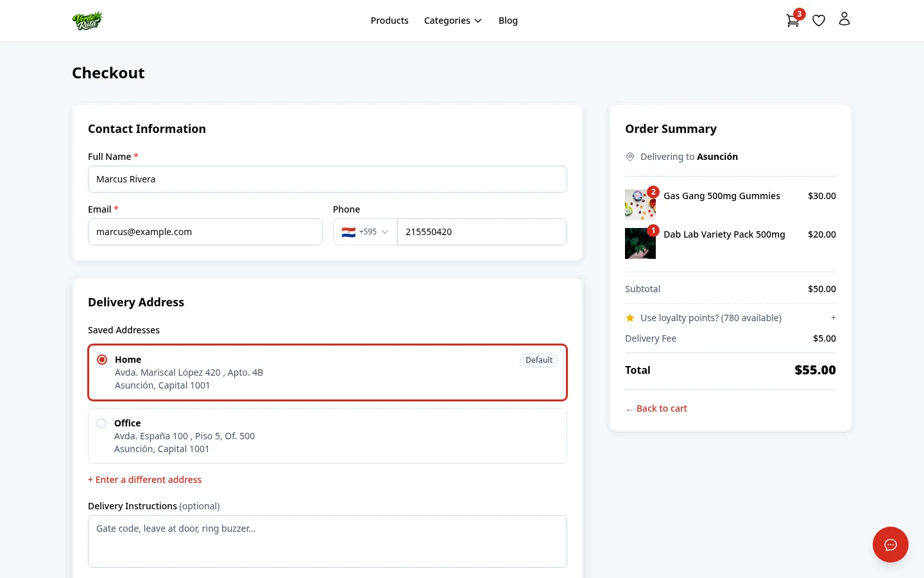Image resolution: width=924 pixels, height=578 pixels.
Task: Click the Paraguay flag in phone field
Action: click(348, 232)
